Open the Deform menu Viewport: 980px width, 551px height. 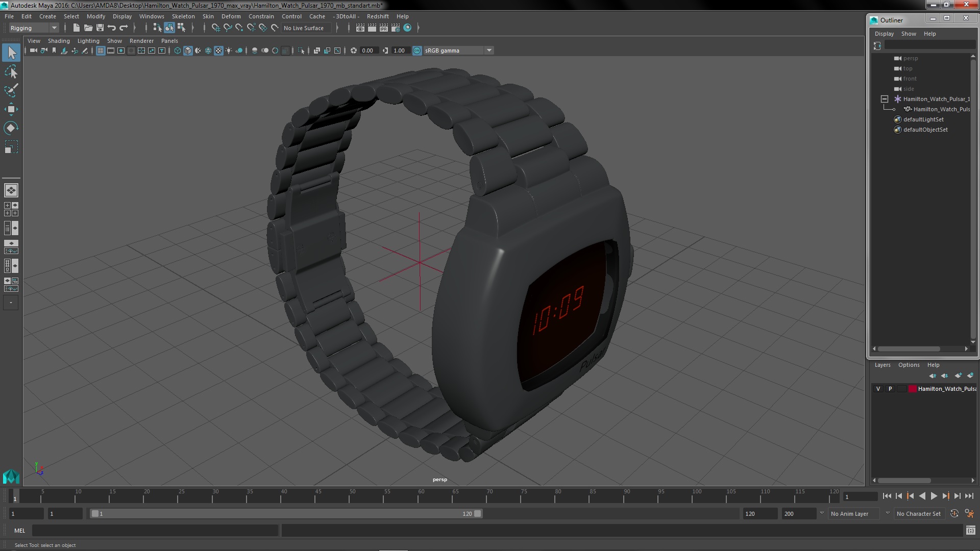point(231,16)
